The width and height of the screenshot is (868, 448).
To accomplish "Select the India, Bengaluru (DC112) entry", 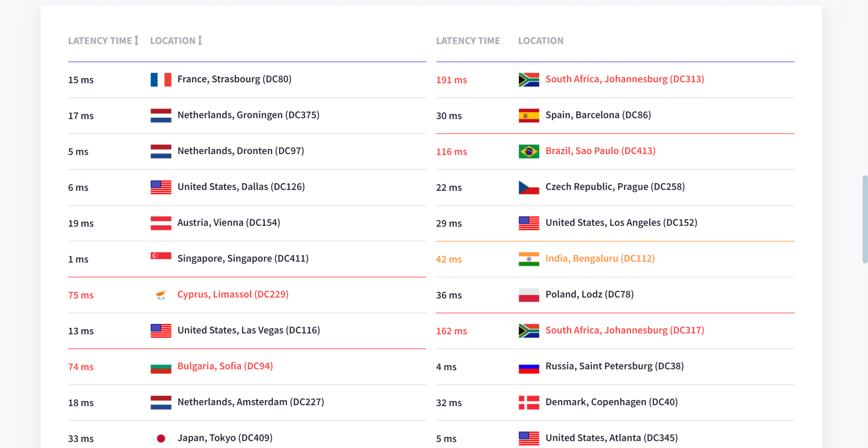I will 600,258.
